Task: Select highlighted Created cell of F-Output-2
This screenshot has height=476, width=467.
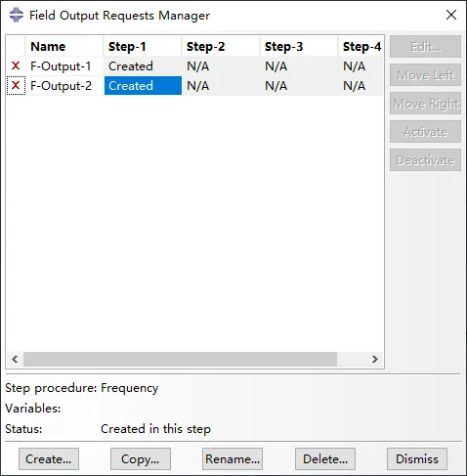Action: click(x=143, y=86)
